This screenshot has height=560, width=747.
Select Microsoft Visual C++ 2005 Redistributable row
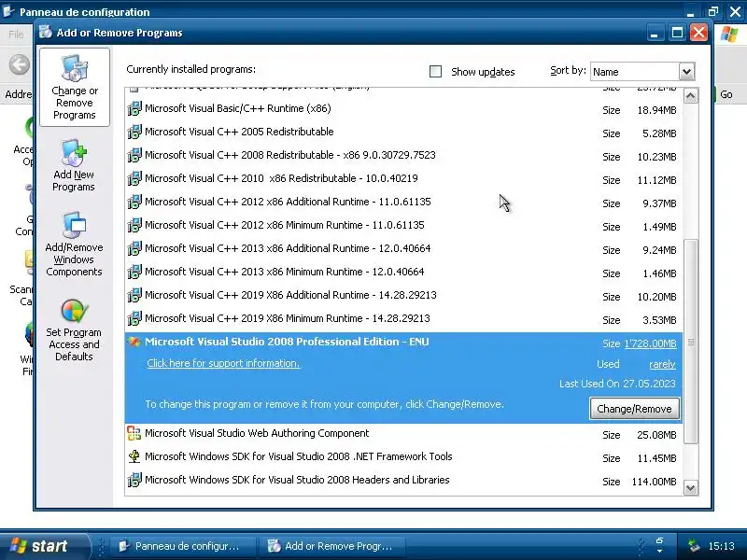coord(403,132)
